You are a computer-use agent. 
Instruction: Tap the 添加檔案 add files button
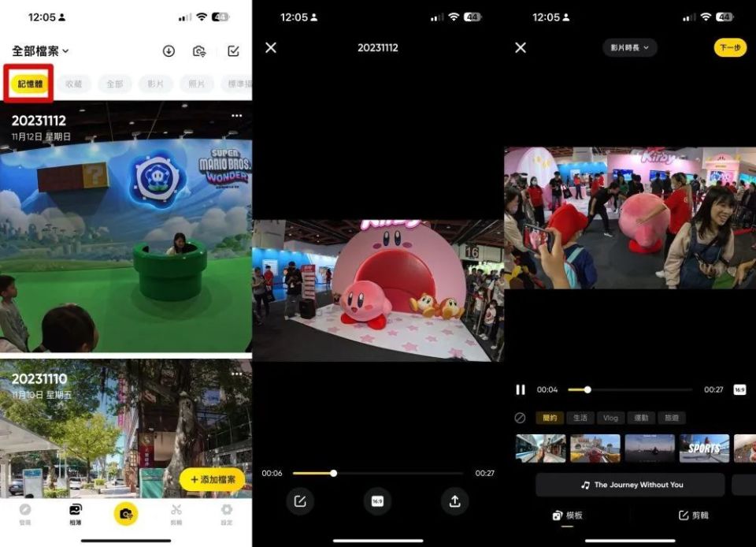click(212, 479)
